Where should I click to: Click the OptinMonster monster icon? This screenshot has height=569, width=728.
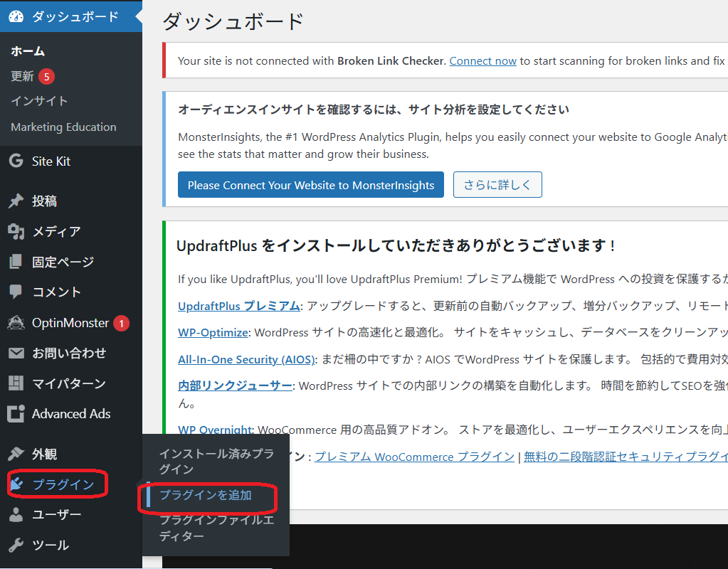point(16,323)
